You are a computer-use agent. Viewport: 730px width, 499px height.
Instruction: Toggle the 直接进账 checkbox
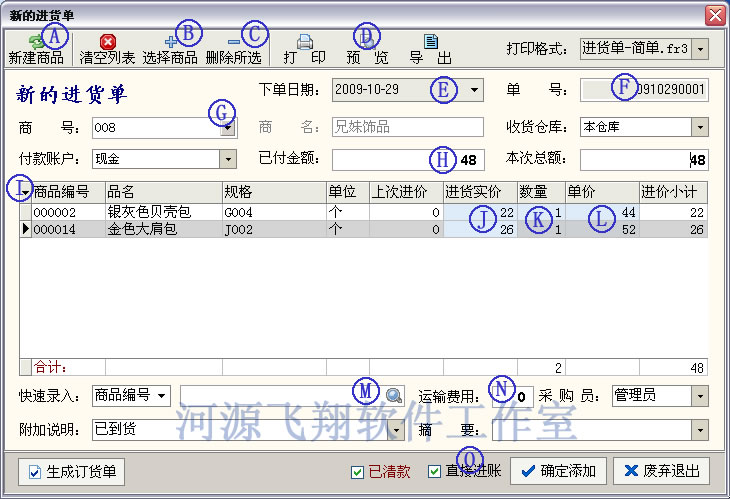click(x=434, y=472)
